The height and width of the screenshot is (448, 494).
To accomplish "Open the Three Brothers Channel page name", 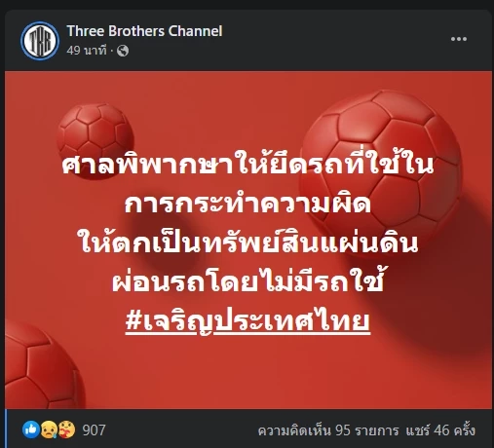I will point(144,31).
